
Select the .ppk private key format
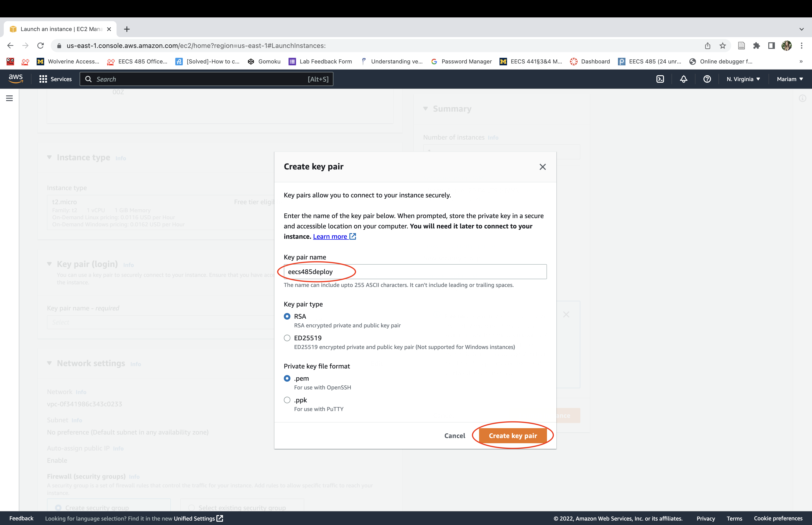(287, 400)
